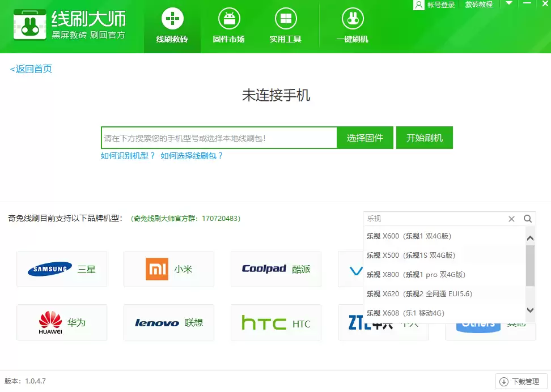Clear the model search with X icon

tap(512, 219)
